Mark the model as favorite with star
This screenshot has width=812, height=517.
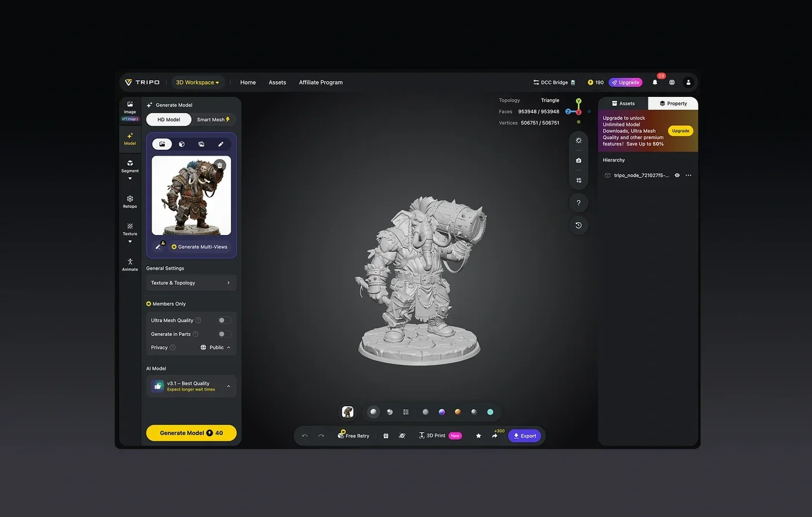pyautogui.click(x=478, y=436)
